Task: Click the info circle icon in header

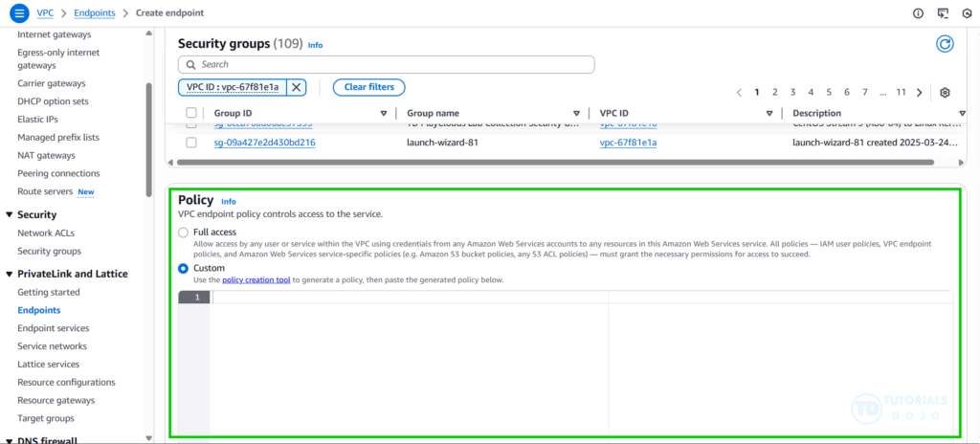Action: tap(918, 13)
